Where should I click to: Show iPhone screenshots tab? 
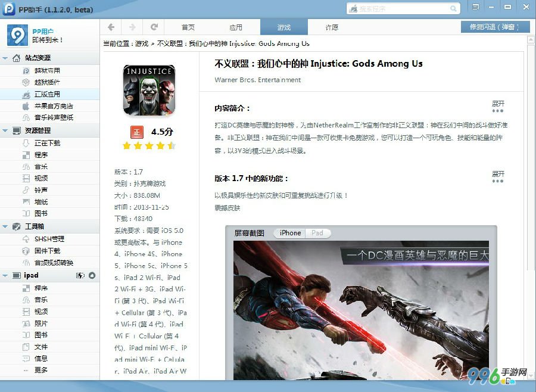pos(290,233)
